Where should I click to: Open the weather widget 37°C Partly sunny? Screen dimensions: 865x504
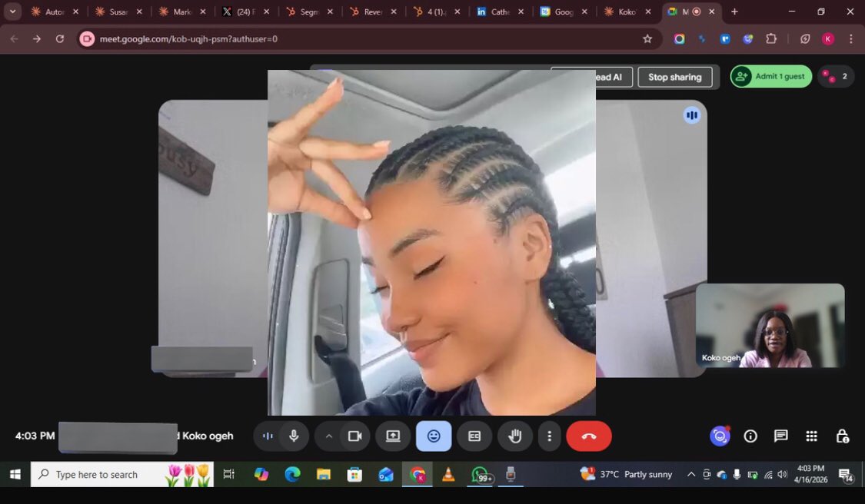coord(626,474)
